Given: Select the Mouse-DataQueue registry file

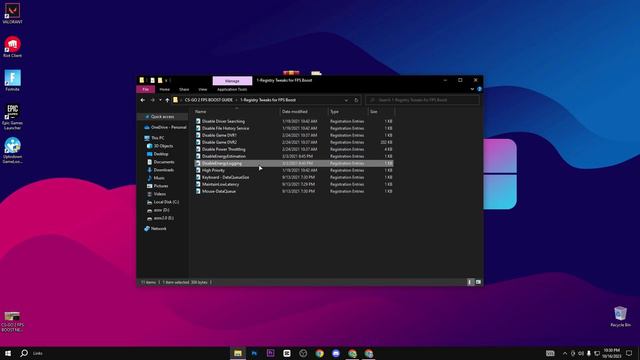Looking at the screenshot, I should 294,191.
